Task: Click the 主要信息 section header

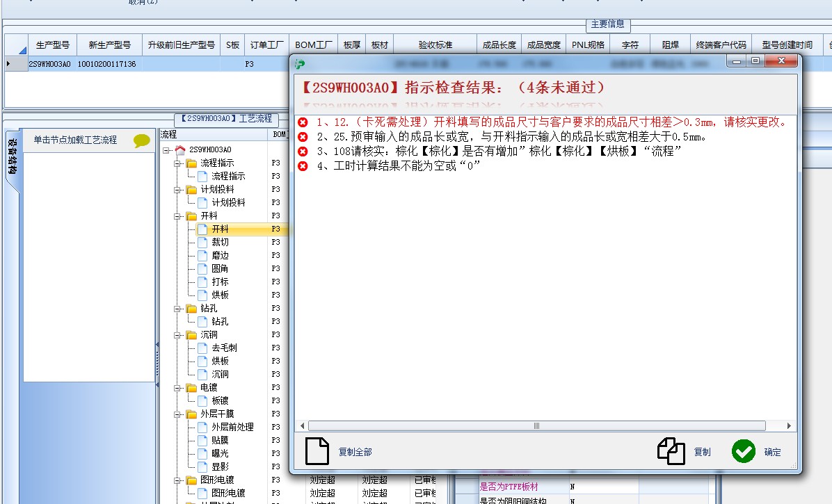Action: 607,24
